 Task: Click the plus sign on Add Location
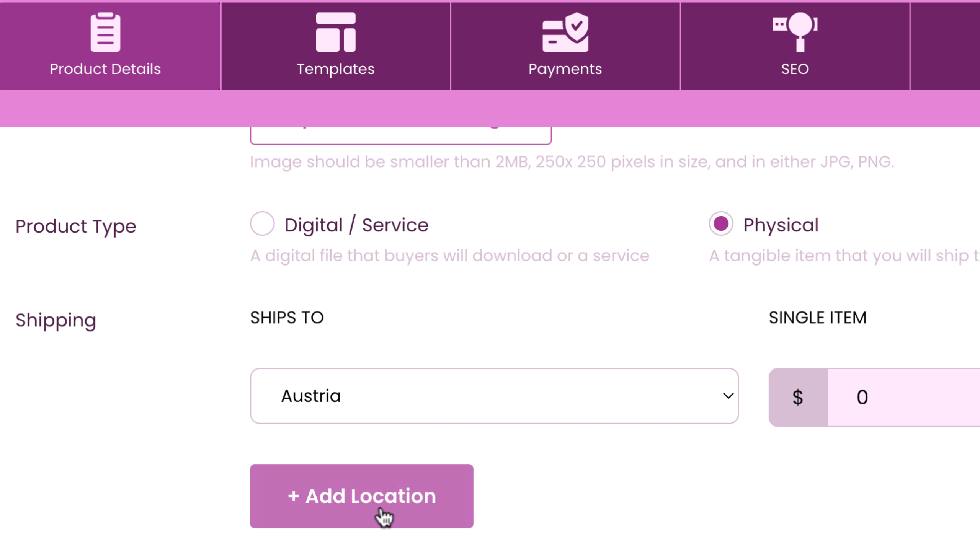(x=294, y=496)
